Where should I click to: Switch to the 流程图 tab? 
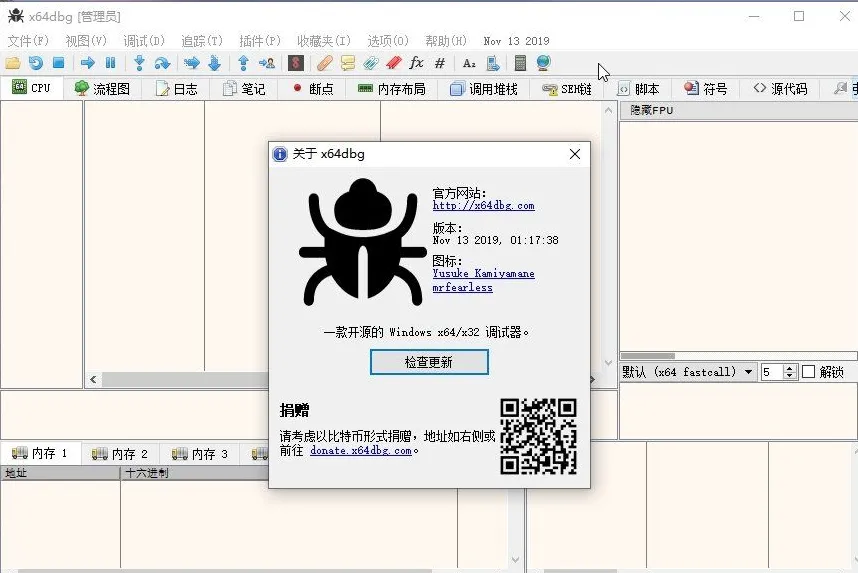tap(102, 89)
